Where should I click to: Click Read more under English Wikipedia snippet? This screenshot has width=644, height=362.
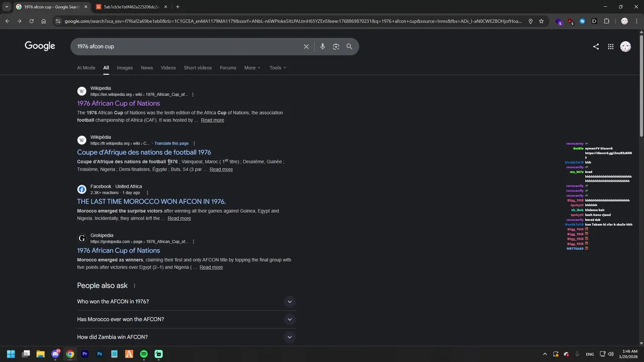[x=212, y=120]
